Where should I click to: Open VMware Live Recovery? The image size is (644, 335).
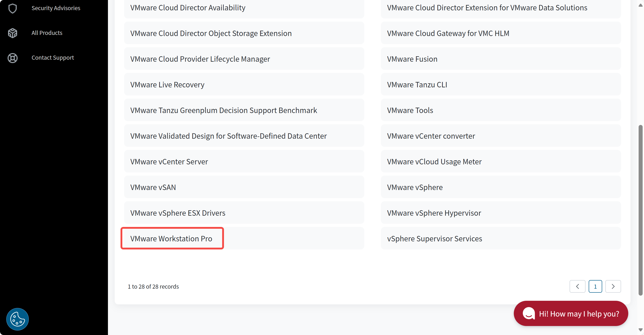click(x=244, y=84)
